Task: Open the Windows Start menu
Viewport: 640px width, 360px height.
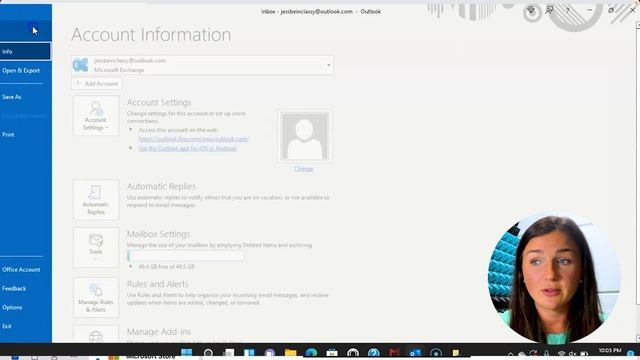Action: point(187,353)
